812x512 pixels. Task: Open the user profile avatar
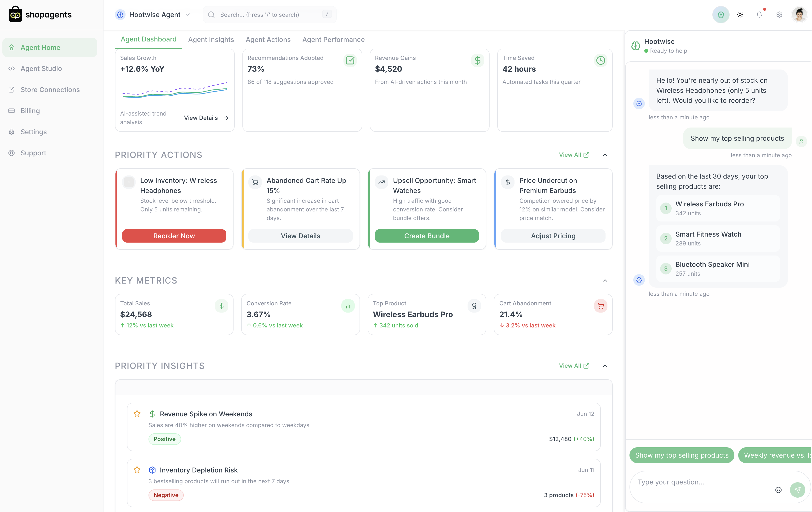[x=799, y=15]
